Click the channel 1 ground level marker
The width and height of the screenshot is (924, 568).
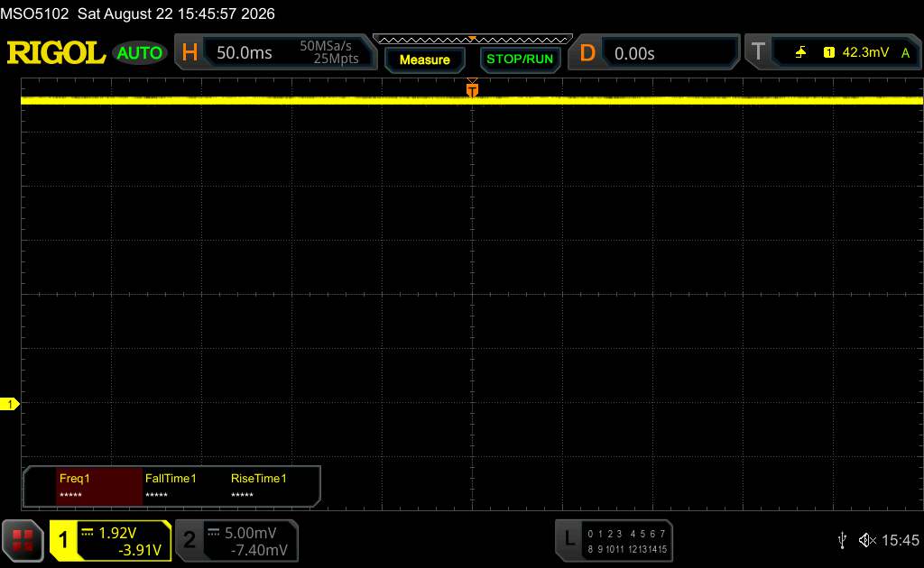pos(9,404)
